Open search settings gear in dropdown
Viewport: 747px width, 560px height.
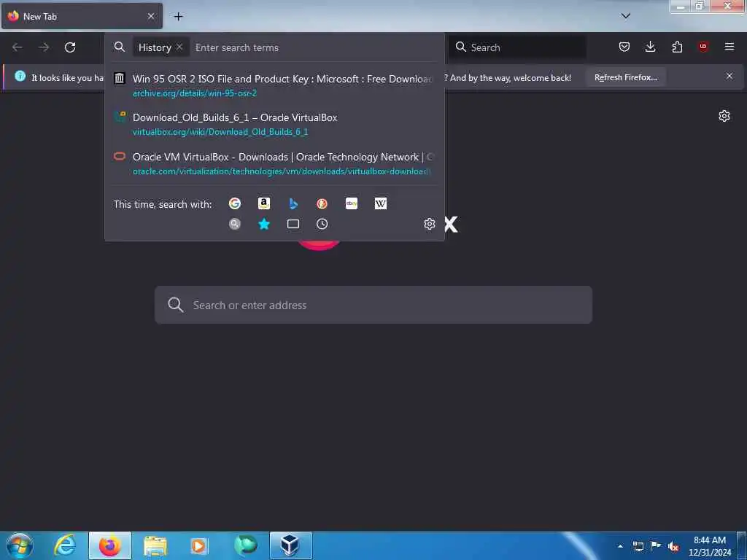[429, 224]
